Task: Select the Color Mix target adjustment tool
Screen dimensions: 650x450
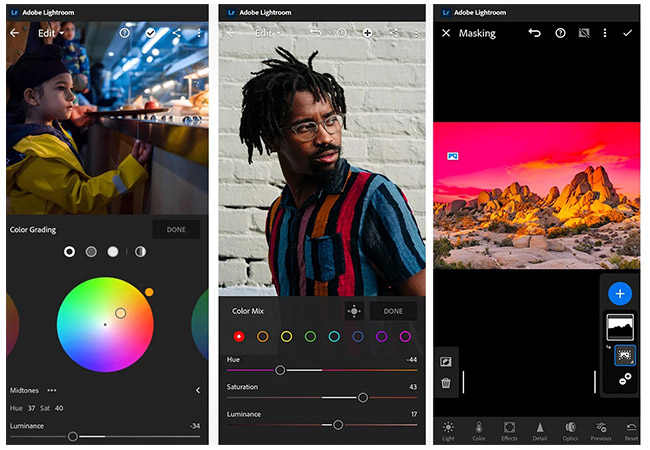Action: pos(353,311)
